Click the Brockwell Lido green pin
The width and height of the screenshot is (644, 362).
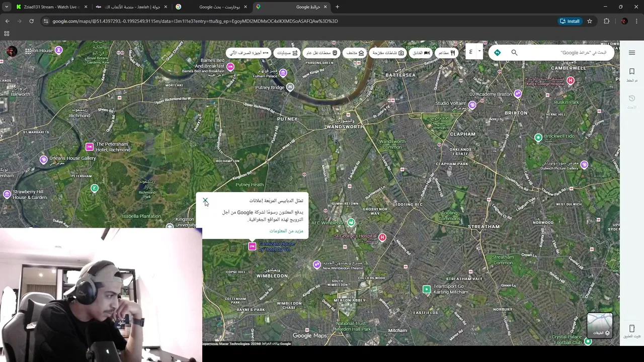[x=538, y=137]
